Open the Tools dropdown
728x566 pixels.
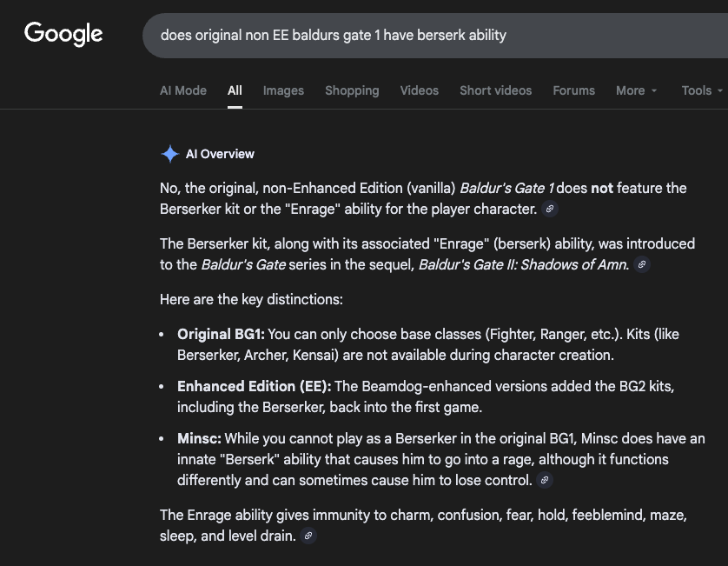(x=702, y=90)
